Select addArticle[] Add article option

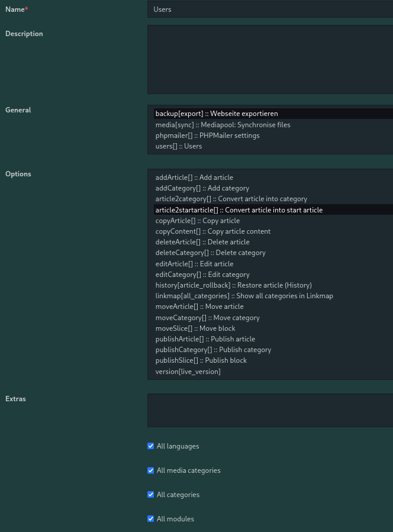click(194, 178)
